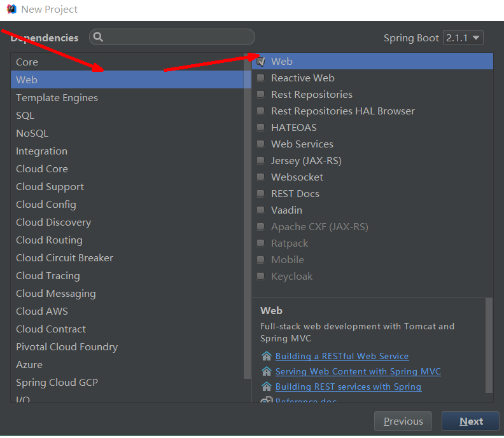Screen dimensions: 504x438
Task: Select the Cloud Routing category
Action: 127,240
